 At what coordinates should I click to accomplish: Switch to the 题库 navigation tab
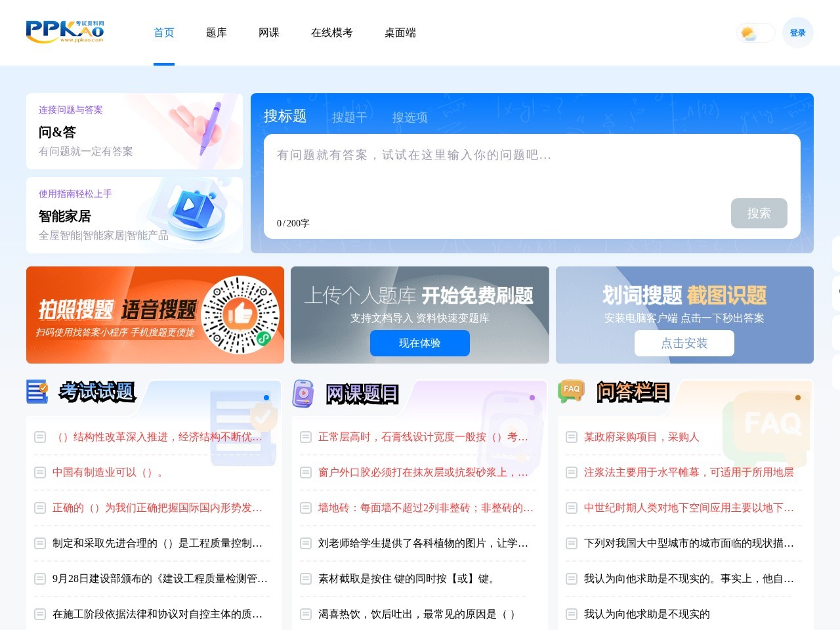(217, 33)
